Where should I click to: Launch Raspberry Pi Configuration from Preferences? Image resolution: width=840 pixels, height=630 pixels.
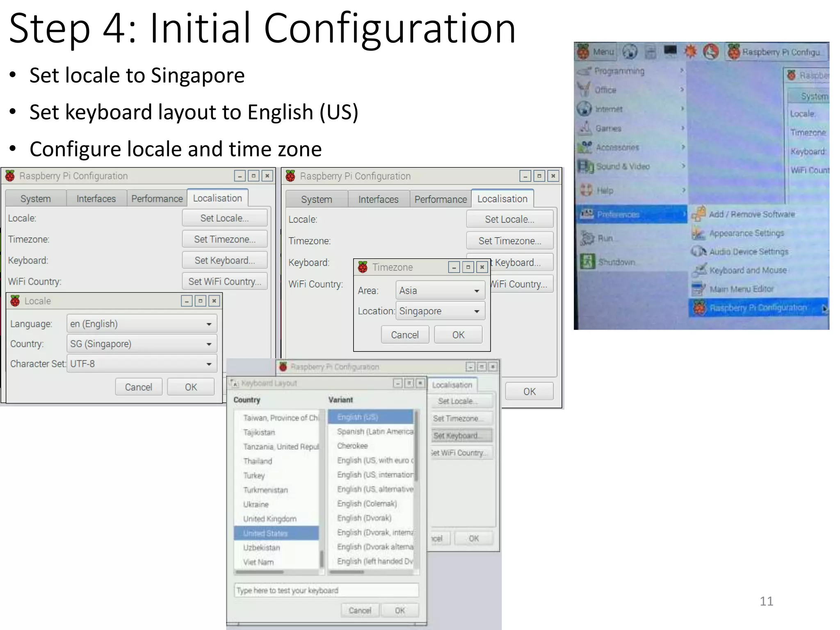(x=758, y=308)
